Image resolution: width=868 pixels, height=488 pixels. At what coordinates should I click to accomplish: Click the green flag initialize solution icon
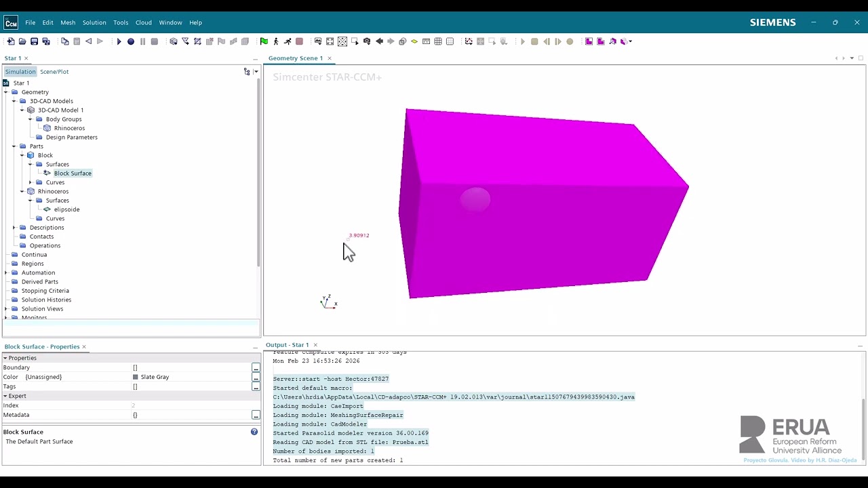pos(264,41)
